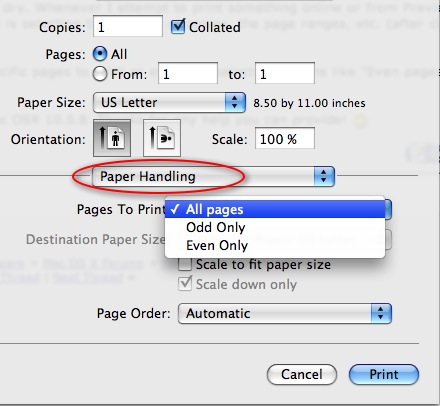Click the Cancel button
The height and width of the screenshot is (406, 440).
(x=302, y=374)
